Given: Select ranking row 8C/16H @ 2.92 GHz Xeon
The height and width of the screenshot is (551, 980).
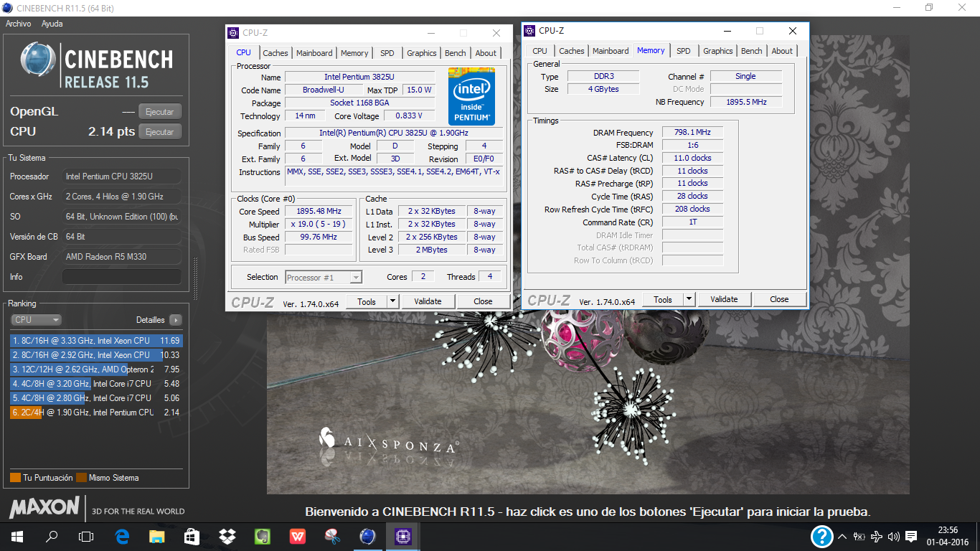Looking at the screenshot, I should pos(95,355).
